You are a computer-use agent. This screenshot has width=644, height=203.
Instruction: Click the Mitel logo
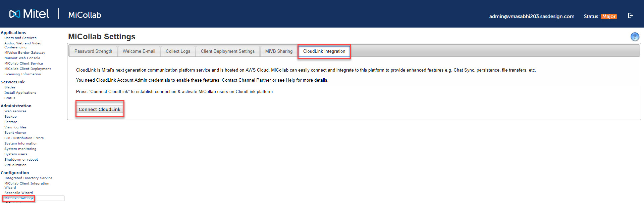pos(29,14)
